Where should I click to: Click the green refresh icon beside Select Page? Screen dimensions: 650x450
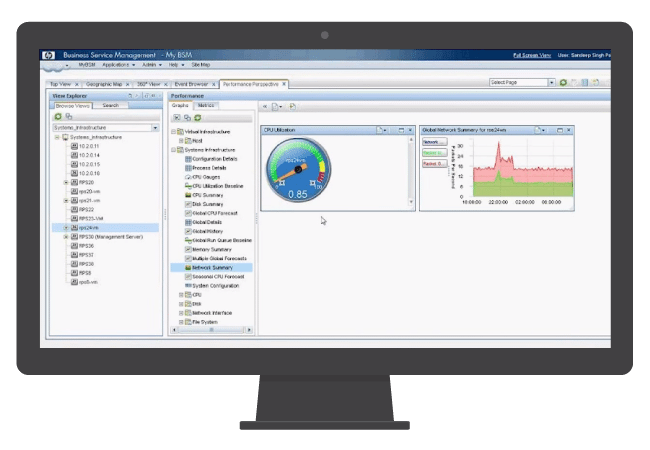(x=563, y=82)
